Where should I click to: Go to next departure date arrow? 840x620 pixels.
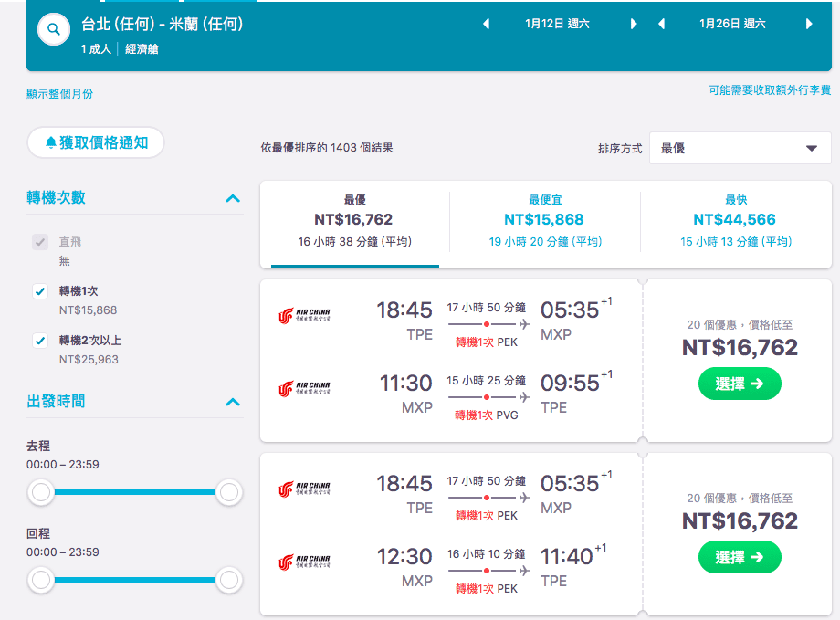pyautogui.click(x=634, y=24)
